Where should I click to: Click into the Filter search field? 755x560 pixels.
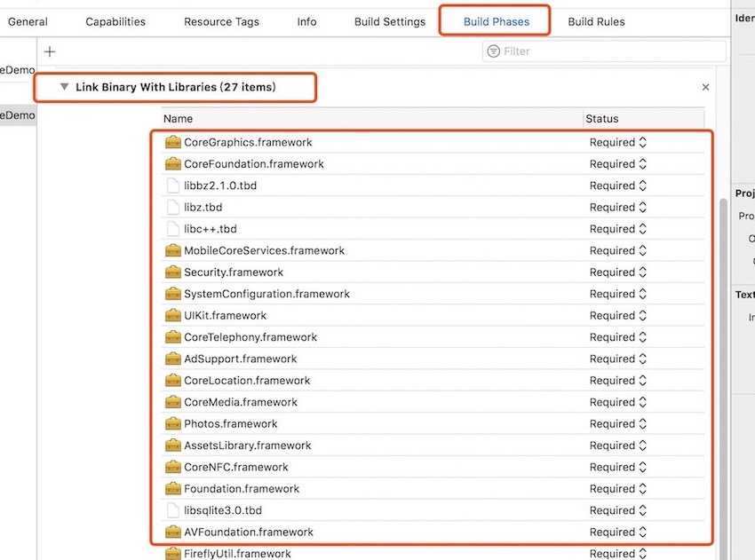click(x=604, y=51)
